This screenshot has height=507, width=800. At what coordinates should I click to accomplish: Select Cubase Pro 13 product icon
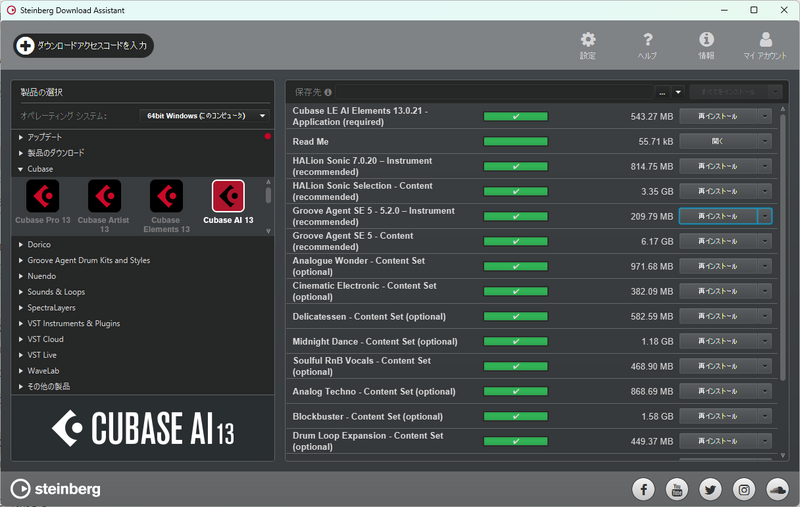click(43, 196)
